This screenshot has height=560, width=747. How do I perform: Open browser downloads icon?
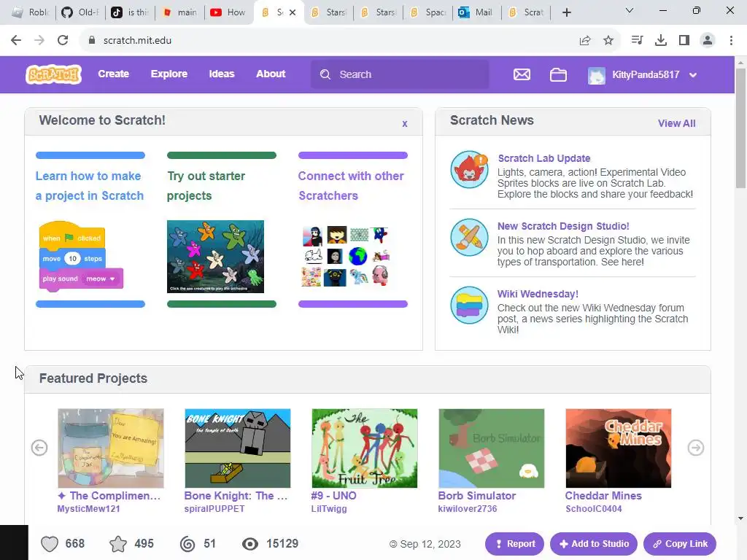click(x=661, y=41)
